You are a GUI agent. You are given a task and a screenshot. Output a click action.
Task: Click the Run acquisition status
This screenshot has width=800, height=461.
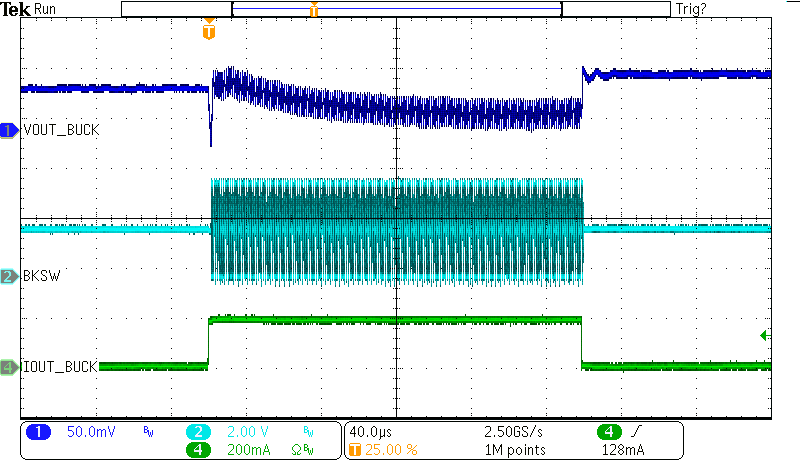(46, 9)
